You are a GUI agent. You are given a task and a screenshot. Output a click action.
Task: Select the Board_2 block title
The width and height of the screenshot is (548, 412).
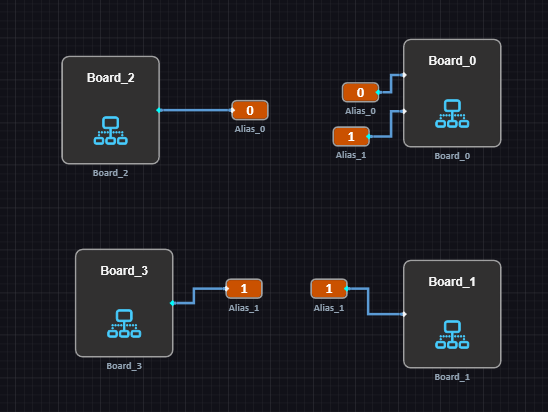point(110,78)
